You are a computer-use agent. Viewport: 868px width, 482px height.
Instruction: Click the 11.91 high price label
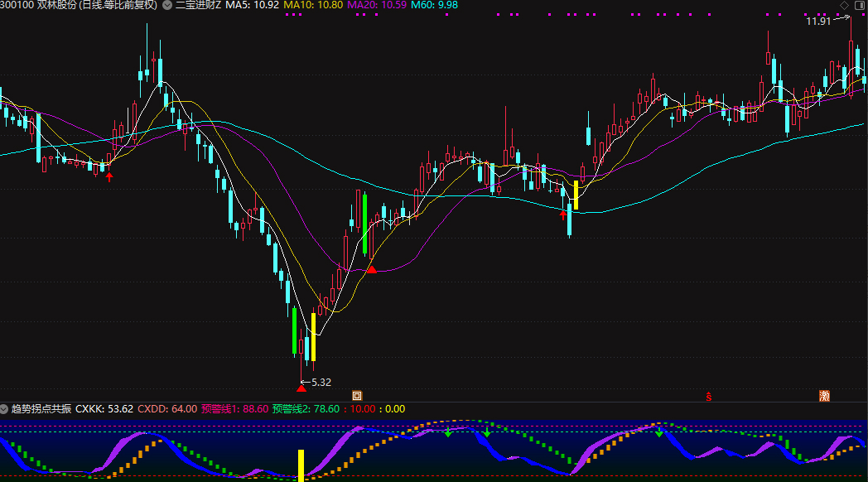(818, 22)
